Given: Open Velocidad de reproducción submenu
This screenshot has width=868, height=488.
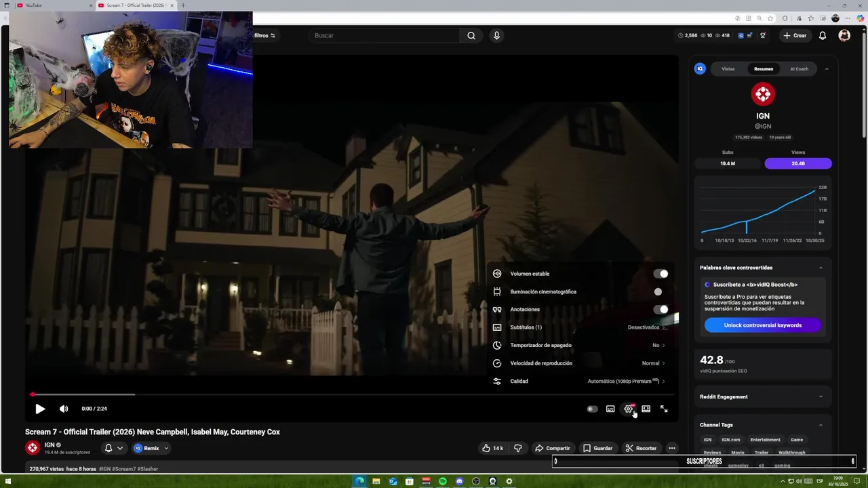Looking at the screenshot, I should [580, 363].
